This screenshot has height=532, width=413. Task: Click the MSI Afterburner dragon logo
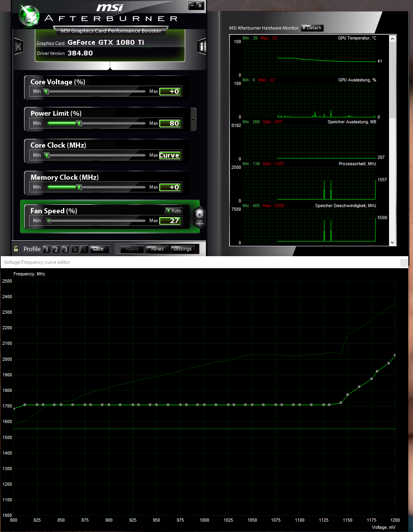[x=29, y=16]
